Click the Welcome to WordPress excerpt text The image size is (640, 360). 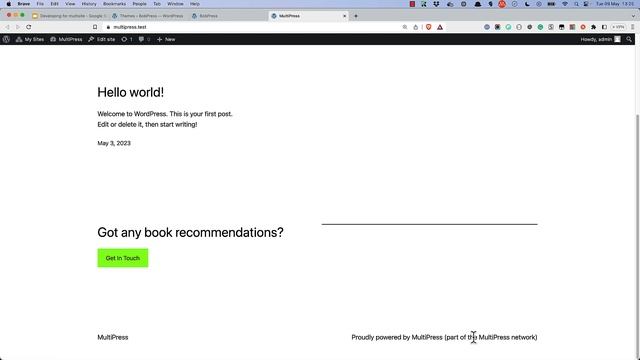point(164,119)
